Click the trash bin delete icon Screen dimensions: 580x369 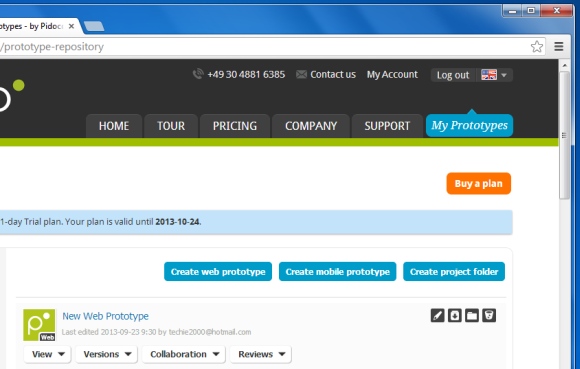pyautogui.click(x=489, y=315)
